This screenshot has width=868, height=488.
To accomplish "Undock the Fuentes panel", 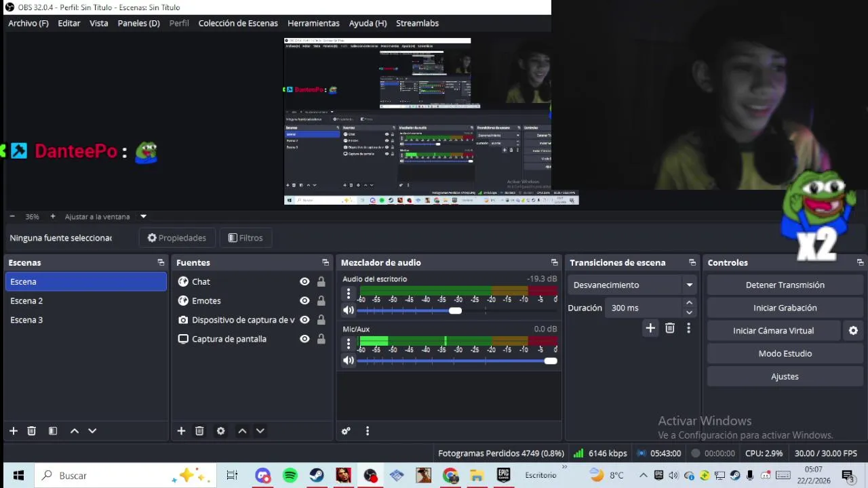I will 325,263.
